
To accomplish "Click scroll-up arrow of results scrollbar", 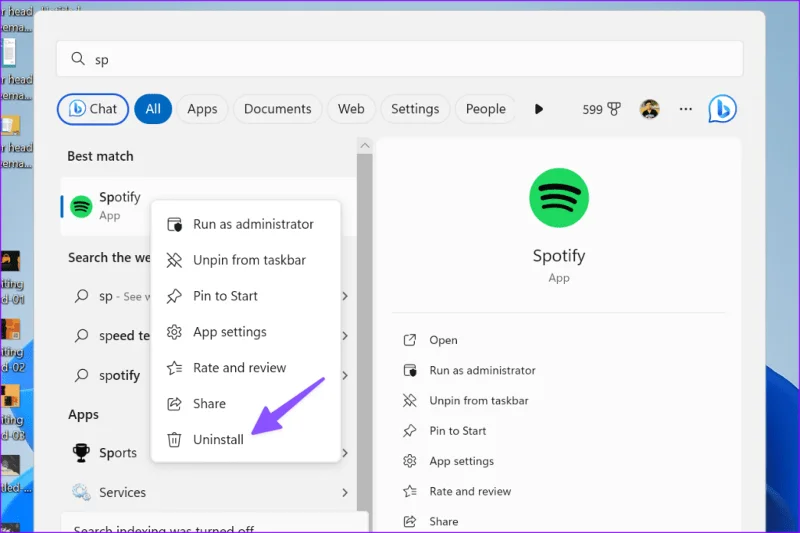I will pos(365,146).
